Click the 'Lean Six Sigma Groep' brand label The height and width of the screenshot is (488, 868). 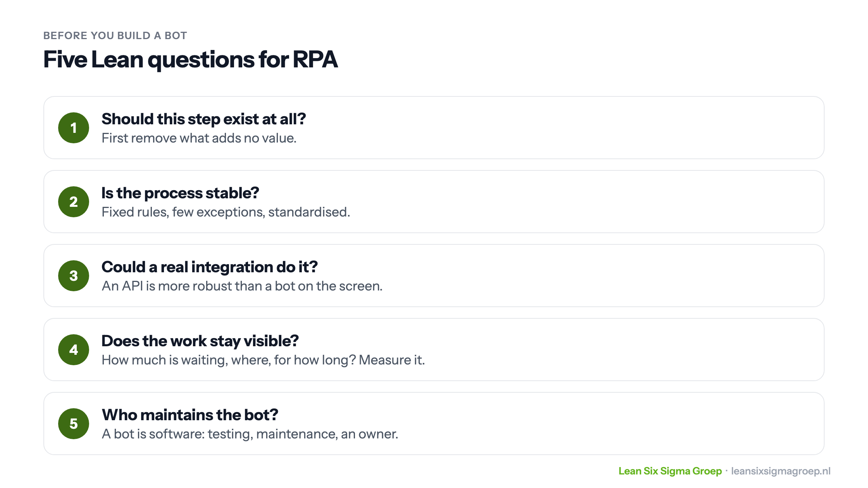(670, 471)
